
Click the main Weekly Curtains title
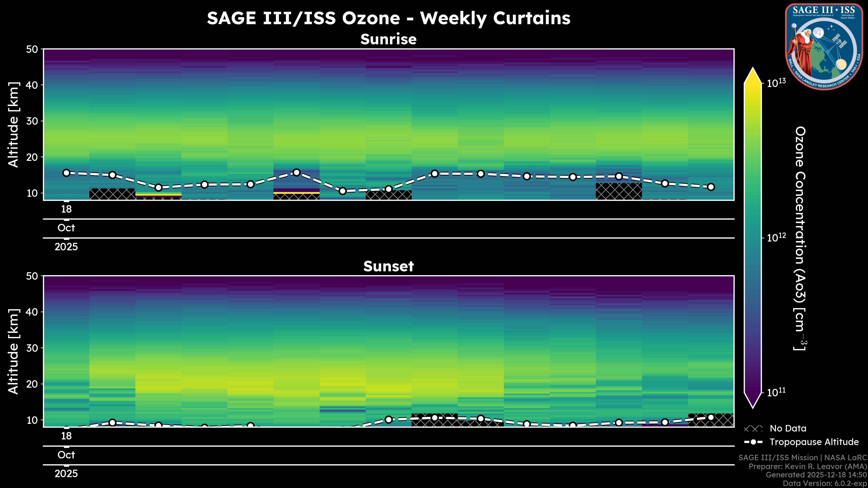click(389, 18)
